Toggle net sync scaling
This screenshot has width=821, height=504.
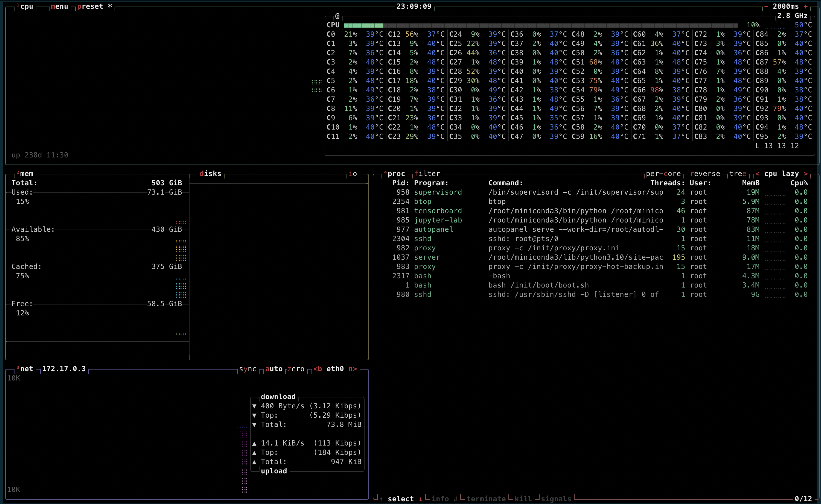(x=248, y=369)
